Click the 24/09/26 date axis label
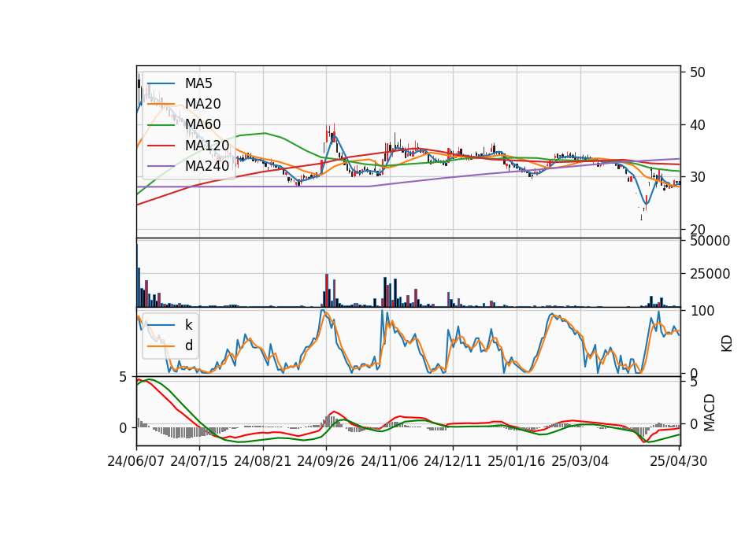This screenshot has height=543, width=756. (326, 461)
